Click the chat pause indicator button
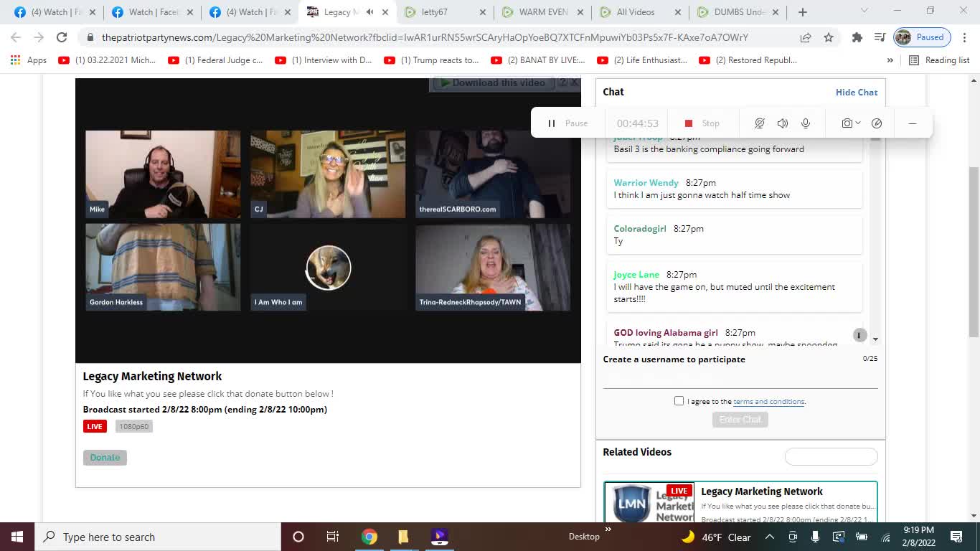This screenshot has height=551, width=980. pos(859,335)
